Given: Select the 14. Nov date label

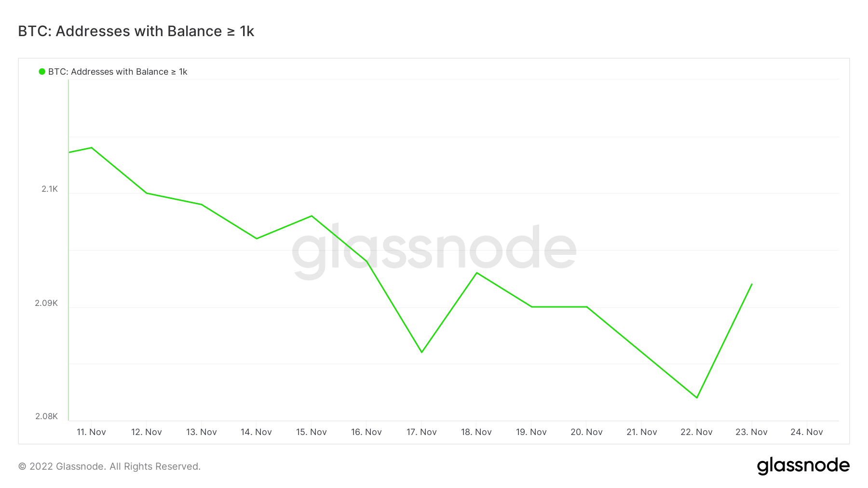Looking at the screenshot, I should [256, 432].
